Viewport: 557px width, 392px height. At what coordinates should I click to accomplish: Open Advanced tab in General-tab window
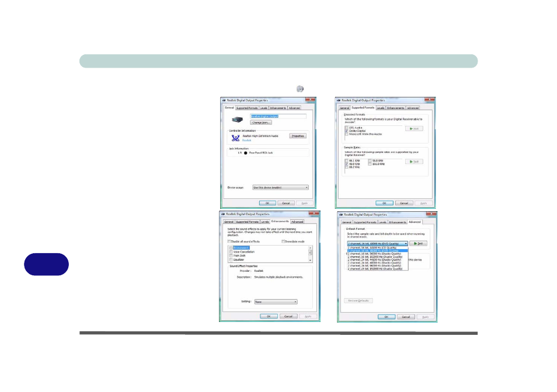click(x=294, y=108)
